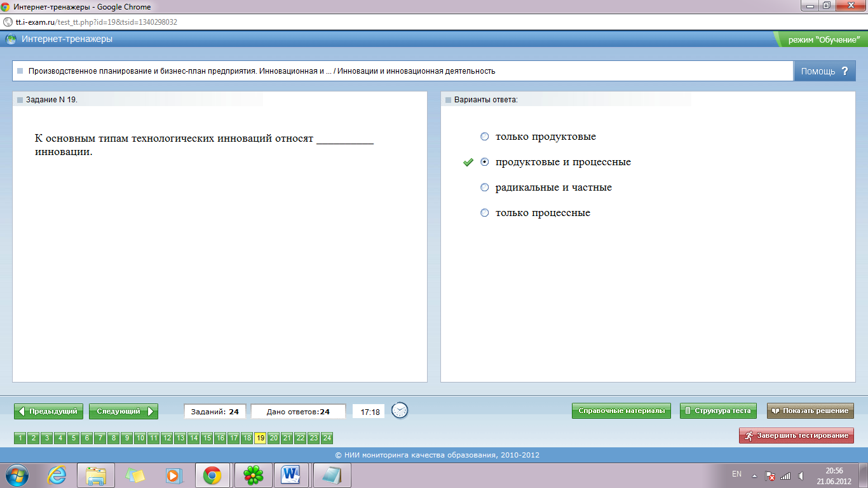Screen dimensions: 868x488
Task: Jump to question 8
Action: click(114, 438)
